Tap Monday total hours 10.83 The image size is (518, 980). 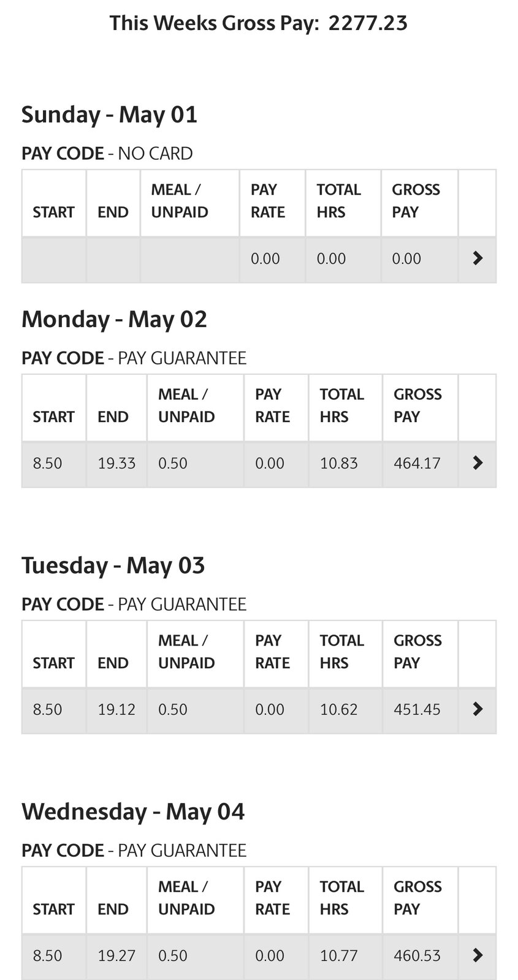click(345, 464)
